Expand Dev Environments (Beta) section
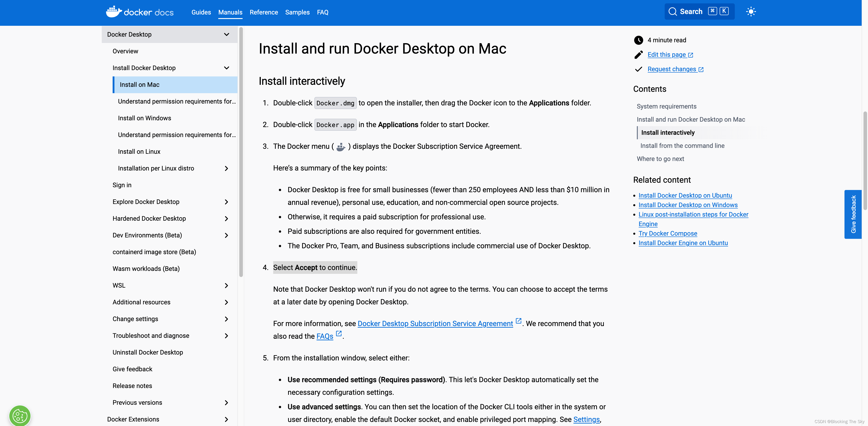Screen dimensions: 868x426 tap(226, 235)
